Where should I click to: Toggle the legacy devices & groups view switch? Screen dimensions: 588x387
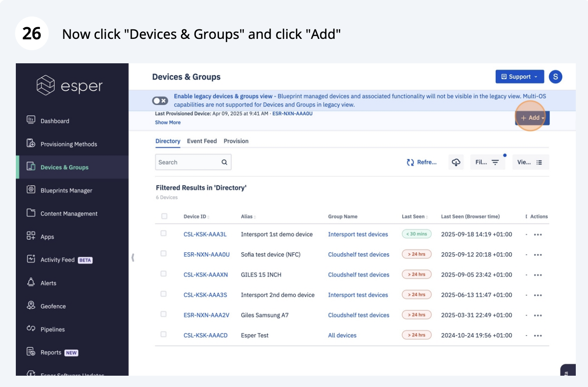click(x=160, y=100)
